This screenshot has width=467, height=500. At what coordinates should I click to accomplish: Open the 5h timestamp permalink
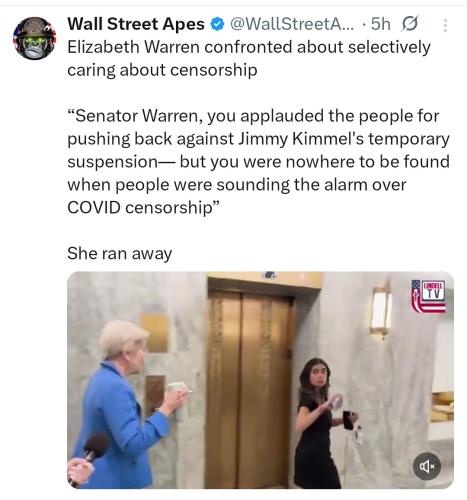pyautogui.click(x=380, y=24)
